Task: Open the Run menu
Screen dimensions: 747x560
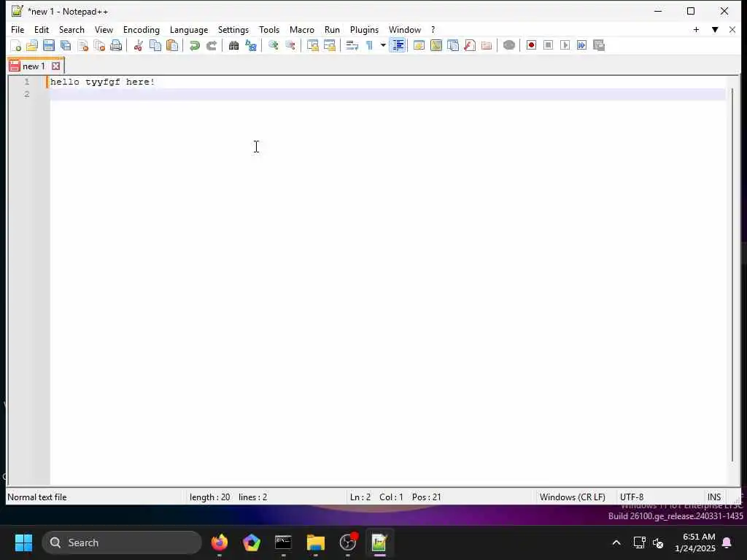Action: tap(332, 29)
